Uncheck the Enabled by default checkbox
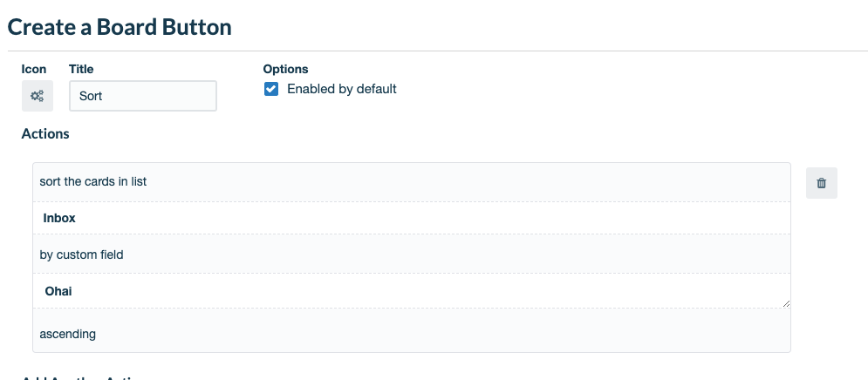868x380 pixels. pos(271,89)
